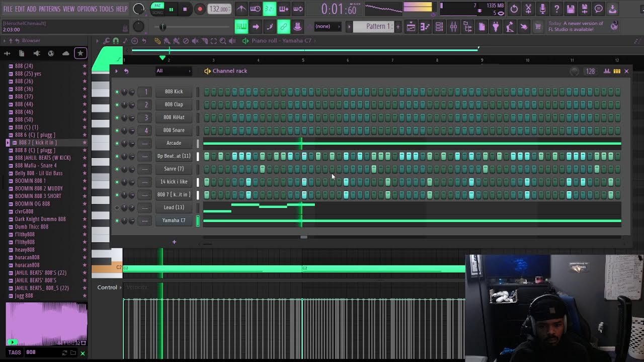Viewport: 644px width, 362px height.
Task: Open the FILE menu
Action: (x=8, y=9)
